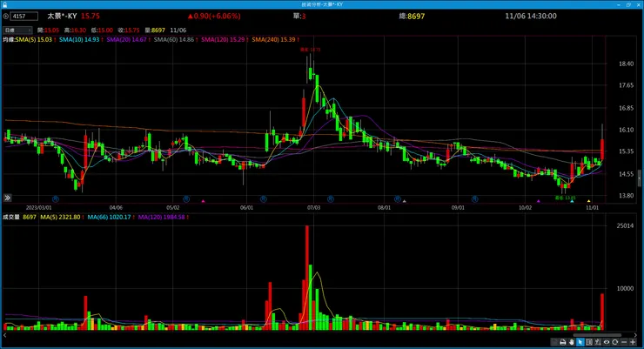The width and height of the screenshot is (644, 349).
Task: Click the stock name 太景*-KY
Action: pos(62,16)
